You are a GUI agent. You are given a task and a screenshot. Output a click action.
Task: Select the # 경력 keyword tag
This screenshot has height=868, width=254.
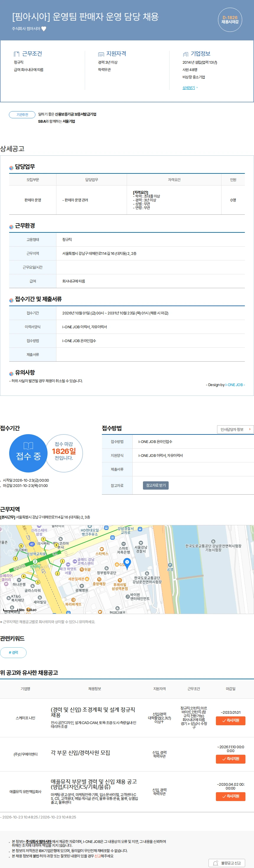click(x=13, y=652)
